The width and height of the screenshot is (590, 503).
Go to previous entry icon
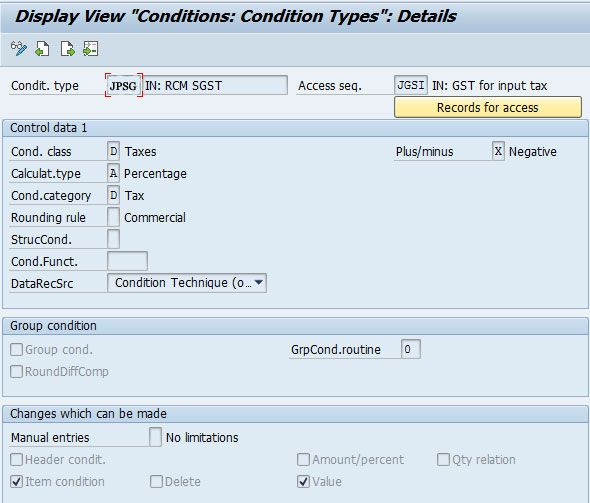pyautogui.click(x=42, y=49)
